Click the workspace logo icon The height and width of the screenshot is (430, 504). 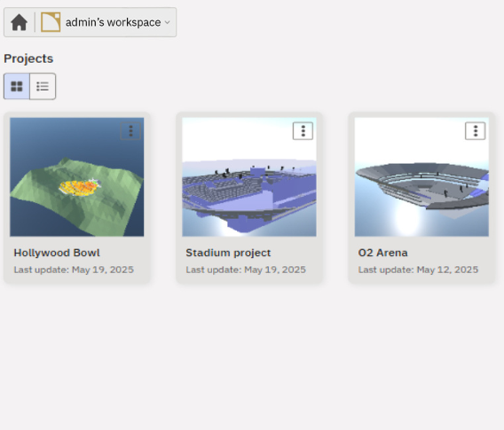pos(51,22)
